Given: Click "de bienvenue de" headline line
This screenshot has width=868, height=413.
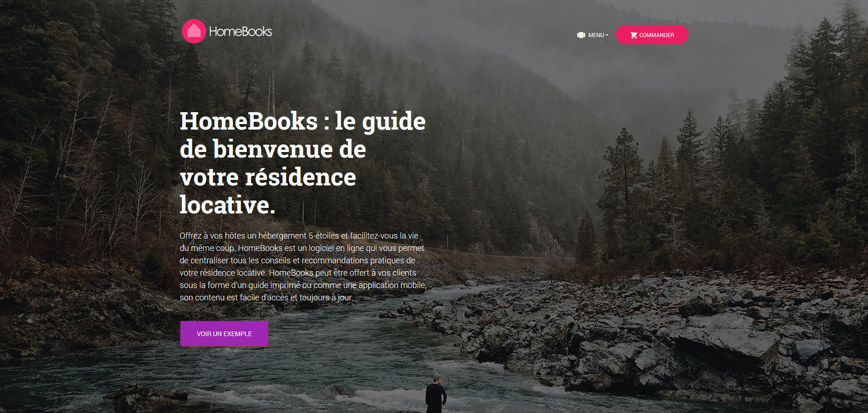Looking at the screenshot, I should (x=273, y=150).
